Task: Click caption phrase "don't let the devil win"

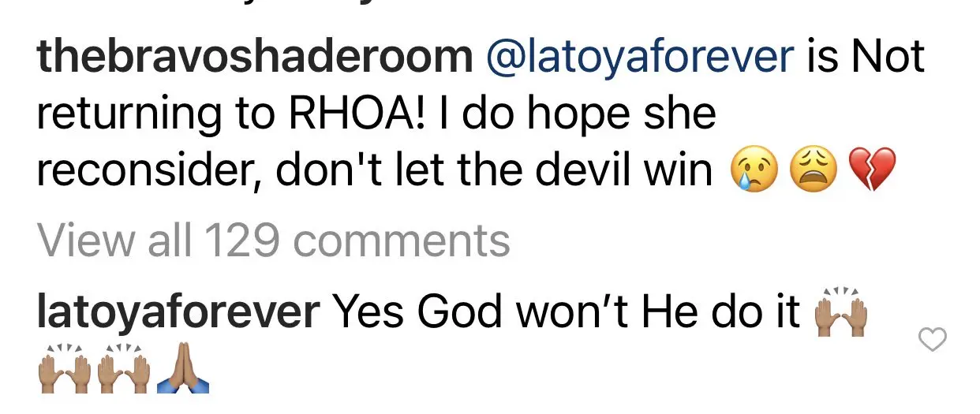Action: click(494, 171)
